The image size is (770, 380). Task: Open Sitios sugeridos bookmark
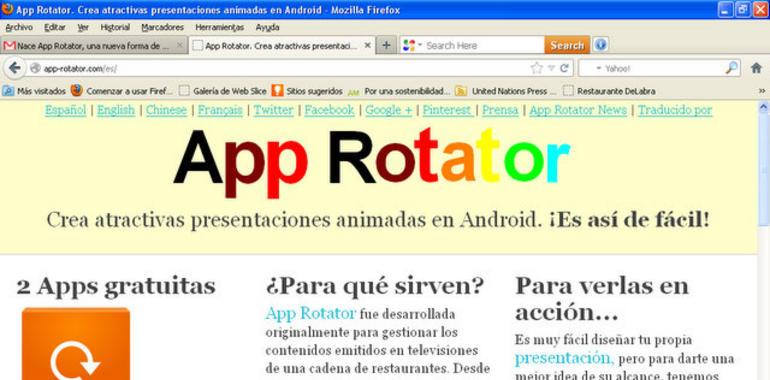click(x=307, y=91)
